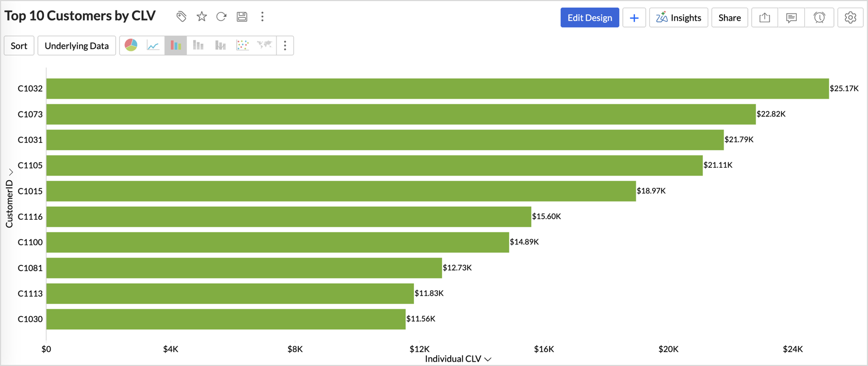
Task: Open more chart types three-dot menu
Action: click(x=285, y=45)
